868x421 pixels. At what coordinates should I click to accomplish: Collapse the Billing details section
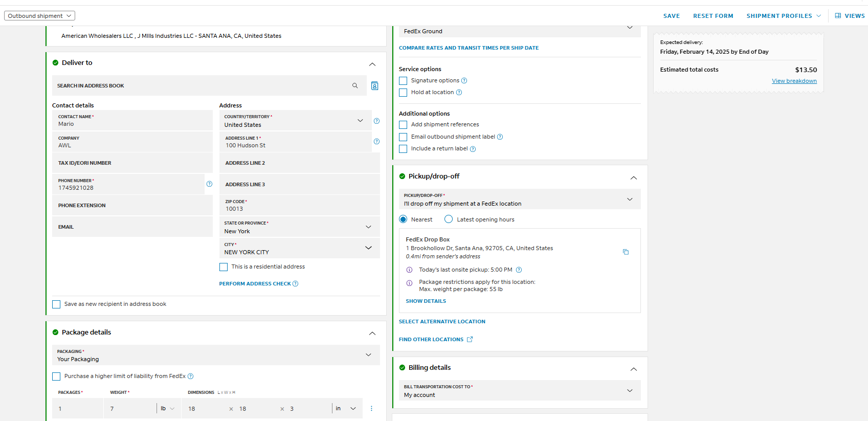coord(634,369)
